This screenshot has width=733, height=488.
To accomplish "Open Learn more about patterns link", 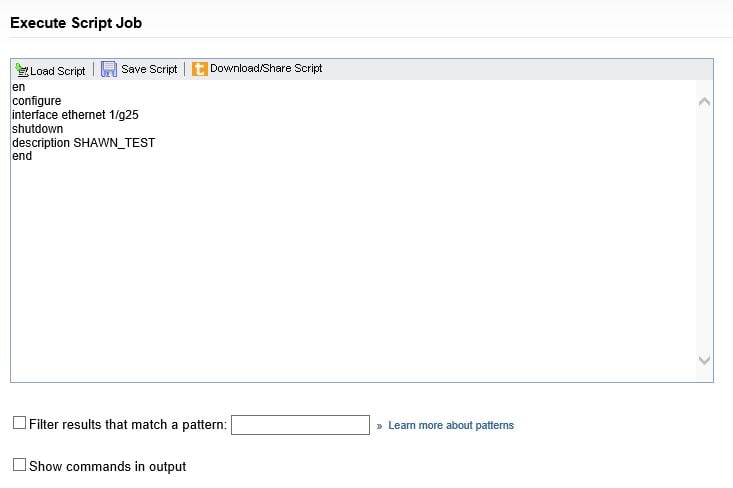I will click(x=451, y=425).
